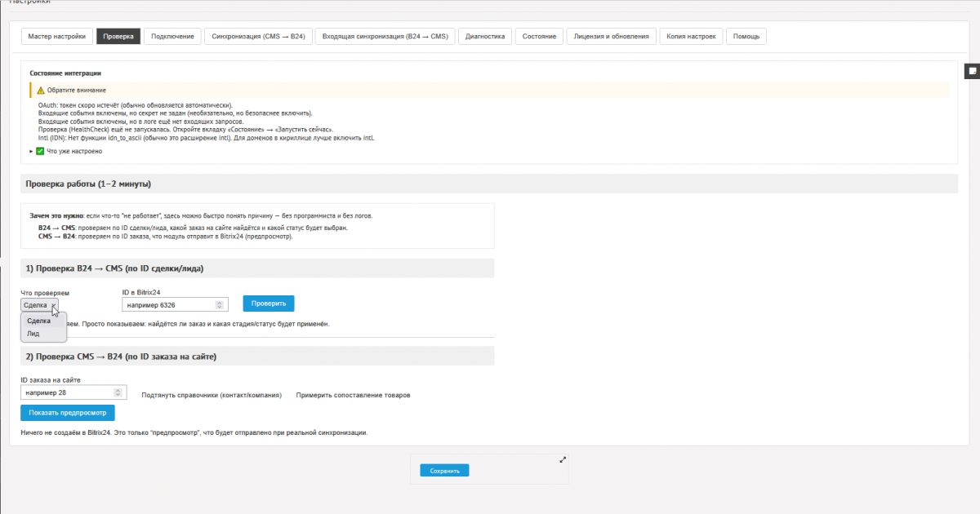Click the 'Показать предпросмотр' button
The image size is (980, 514).
click(68, 413)
